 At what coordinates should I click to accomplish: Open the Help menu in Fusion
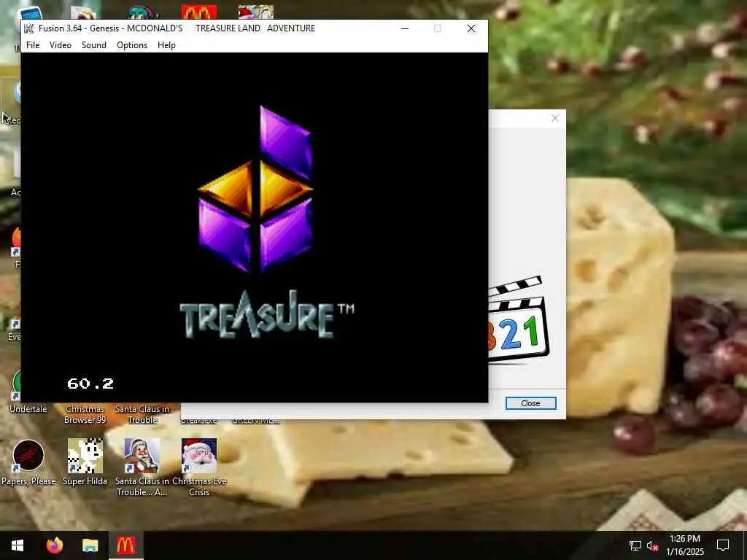coord(166,44)
